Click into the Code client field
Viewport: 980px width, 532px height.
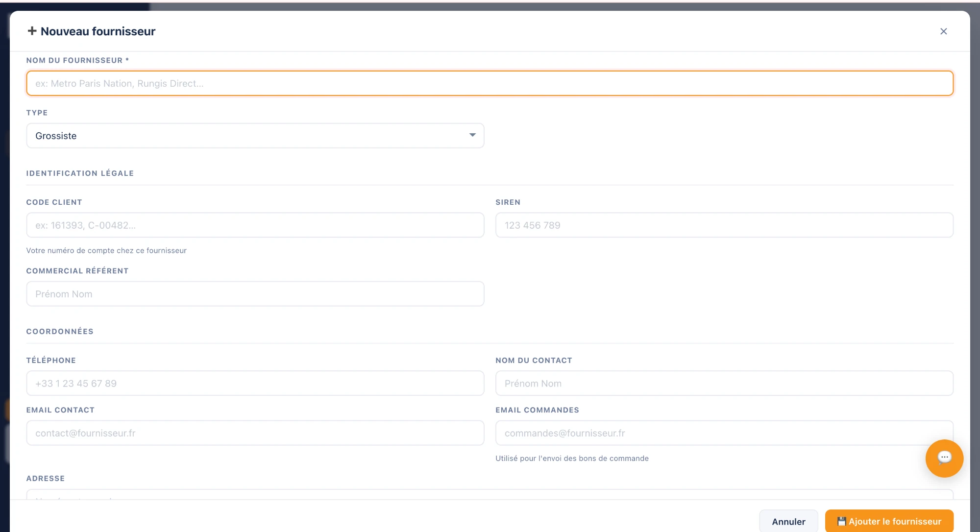point(255,225)
